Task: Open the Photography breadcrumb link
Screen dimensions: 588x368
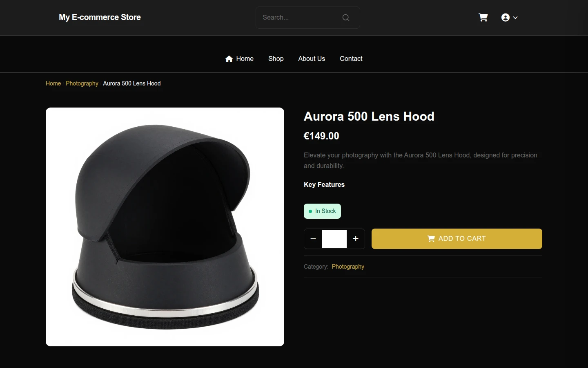Action: pyautogui.click(x=82, y=83)
